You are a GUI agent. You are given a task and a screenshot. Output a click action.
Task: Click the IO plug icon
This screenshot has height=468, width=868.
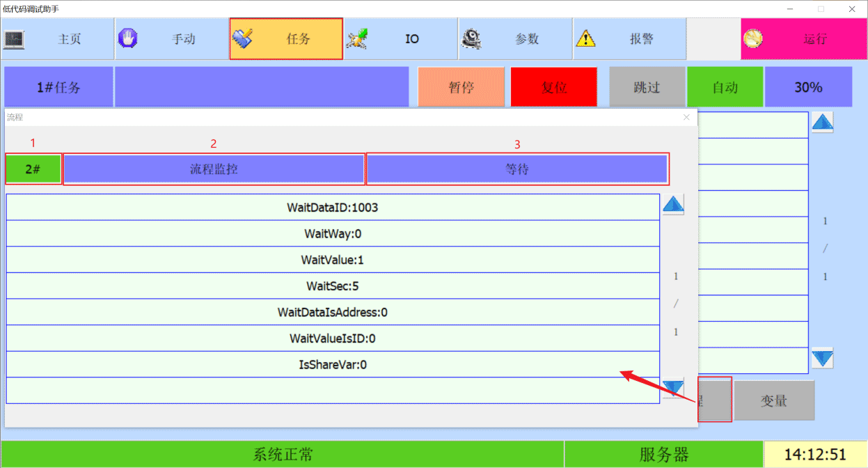click(x=357, y=38)
